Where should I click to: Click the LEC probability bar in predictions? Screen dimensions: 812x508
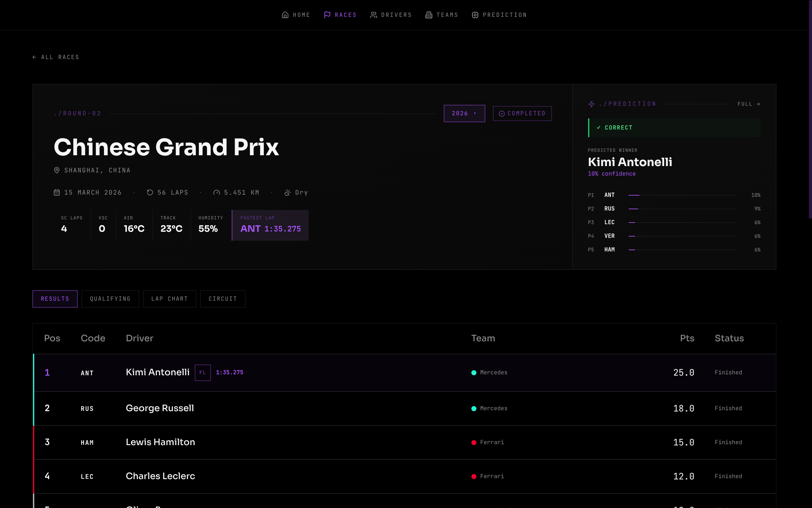click(x=682, y=223)
